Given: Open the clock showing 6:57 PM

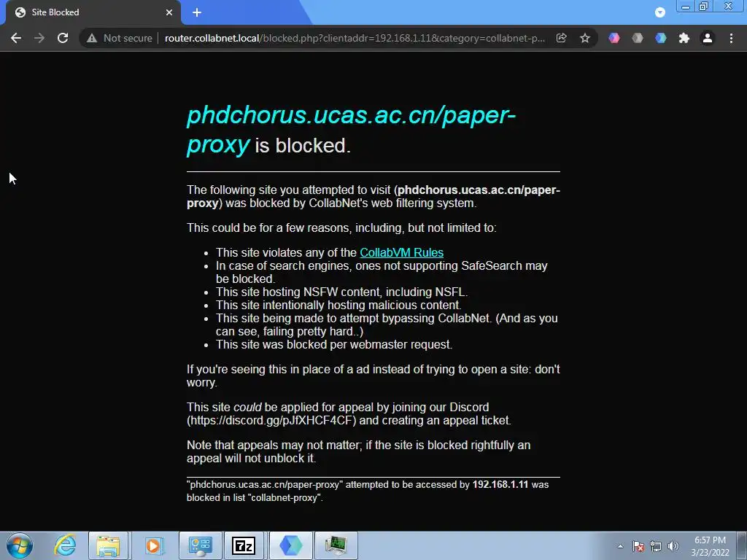Looking at the screenshot, I should pyautogui.click(x=710, y=546).
